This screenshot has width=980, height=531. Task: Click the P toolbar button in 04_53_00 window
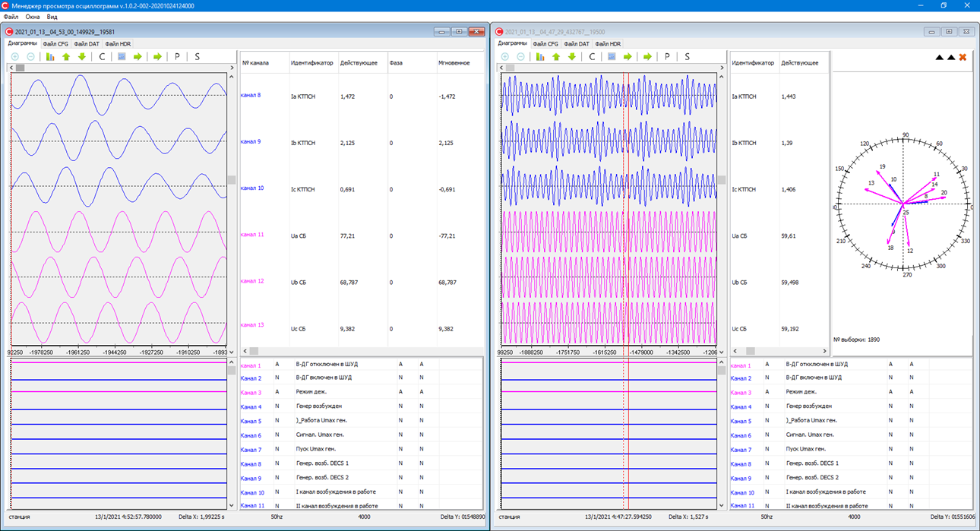177,57
